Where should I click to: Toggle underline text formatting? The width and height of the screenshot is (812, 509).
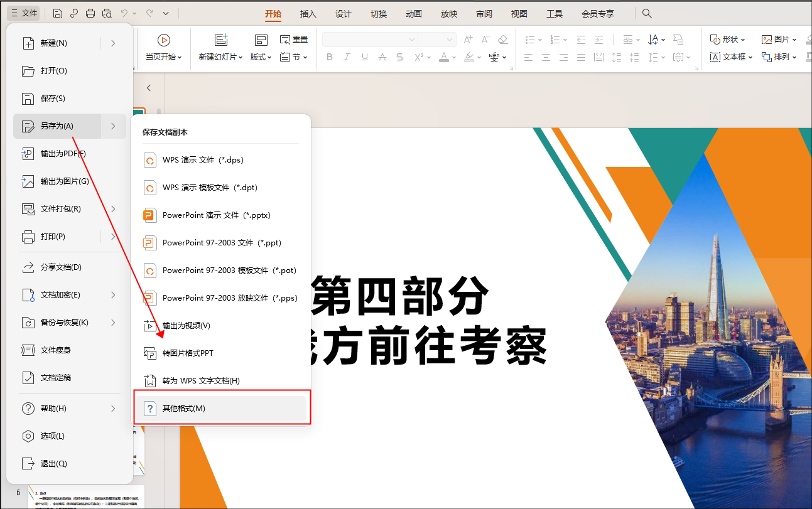pos(364,57)
